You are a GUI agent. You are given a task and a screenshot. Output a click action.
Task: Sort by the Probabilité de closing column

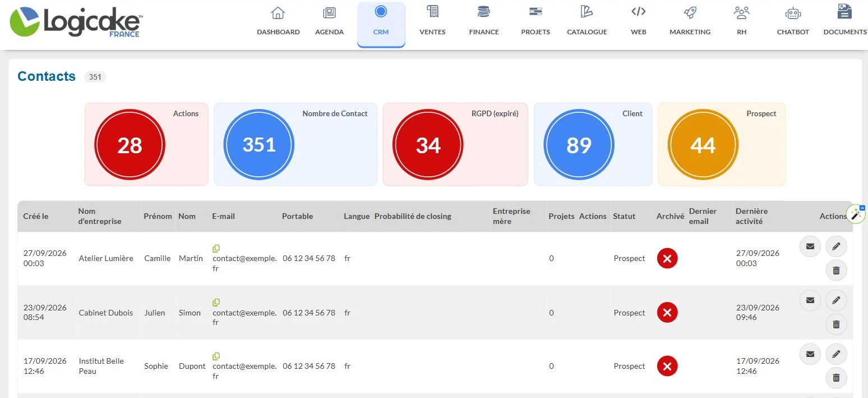pos(413,216)
